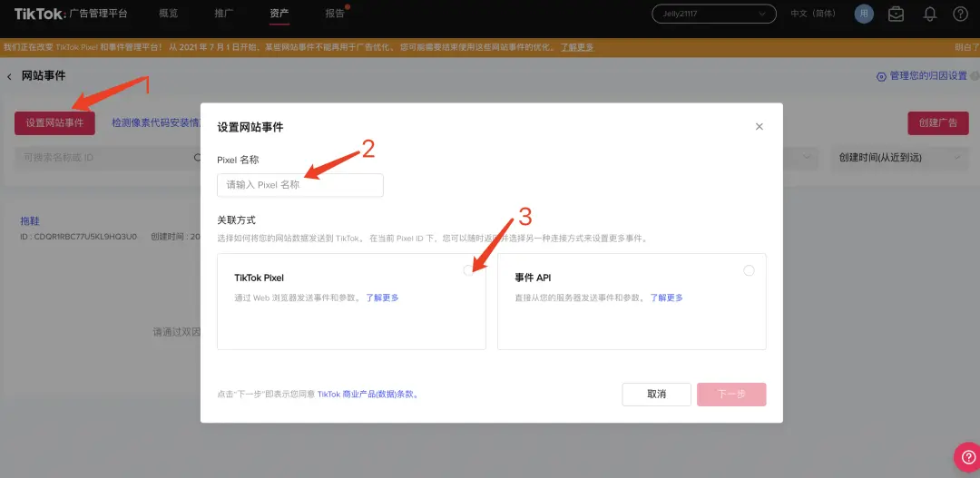Open the 推广 menu

point(224,13)
